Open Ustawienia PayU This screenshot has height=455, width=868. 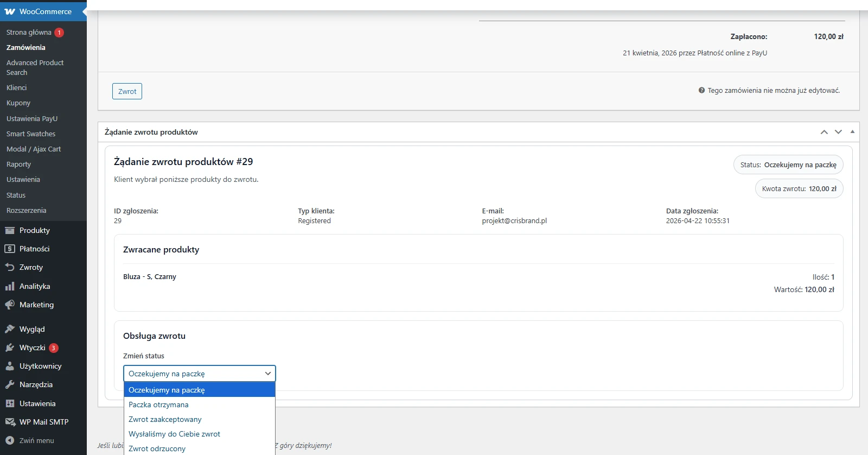click(x=32, y=118)
